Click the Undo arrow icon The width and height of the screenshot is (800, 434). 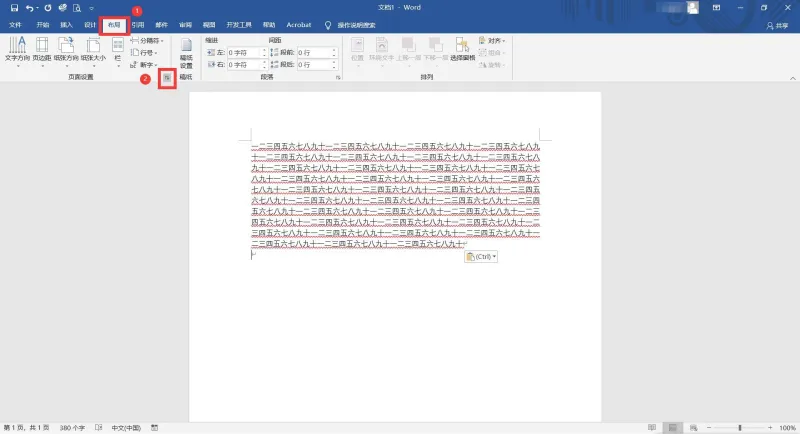[x=30, y=8]
